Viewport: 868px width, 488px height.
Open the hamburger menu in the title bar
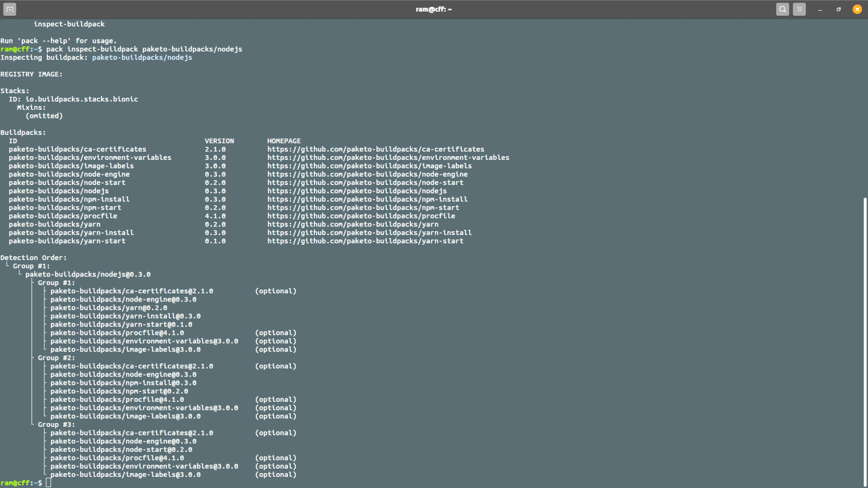click(x=799, y=9)
